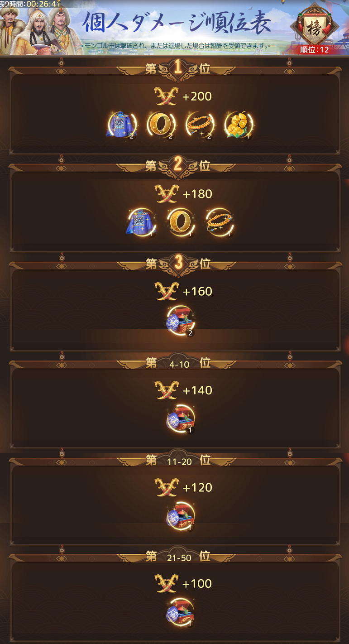Tap the crossed sabers icon beside +160
Image resolution: width=349 pixels, height=644 pixels.
click(167, 291)
